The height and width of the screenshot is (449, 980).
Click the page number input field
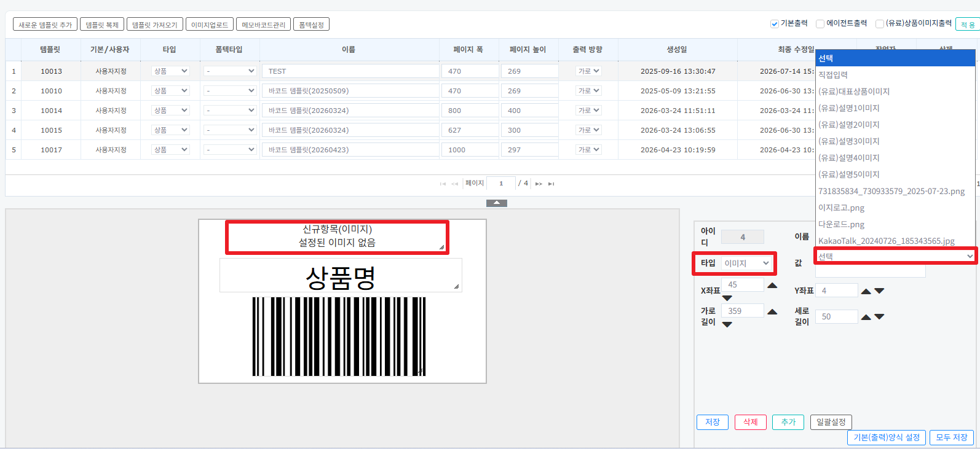[501, 183]
